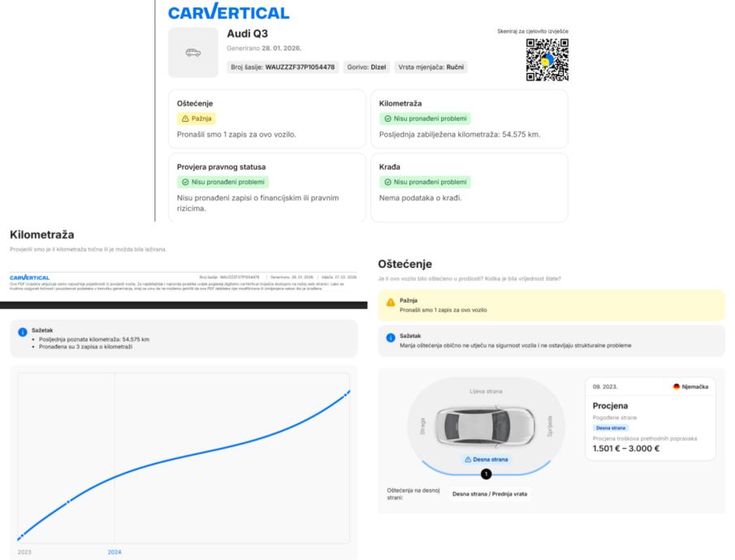Image resolution: width=735 pixels, height=560 pixels.
Task: Click the blue info icon in damage Sažetak
Action: pos(391,338)
